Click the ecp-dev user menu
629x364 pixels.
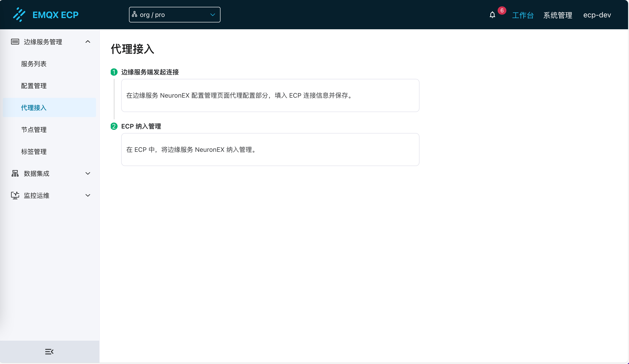pyautogui.click(x=597, y=15)
